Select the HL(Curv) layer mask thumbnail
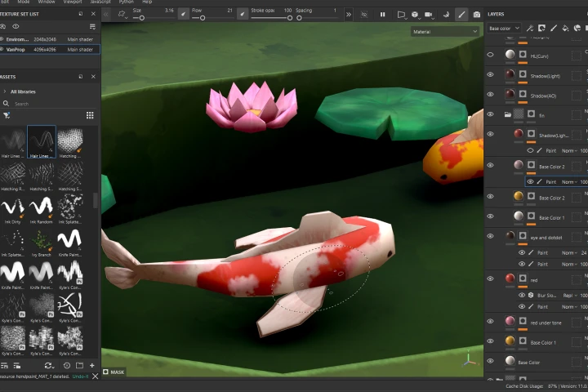The width and height of the screenshot is (588, 392). [523, 55]
